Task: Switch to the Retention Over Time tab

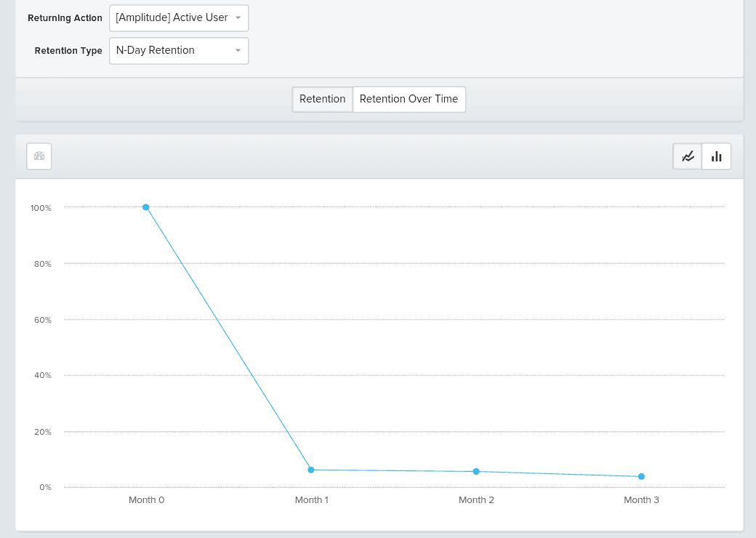Action: pos(409,99)
